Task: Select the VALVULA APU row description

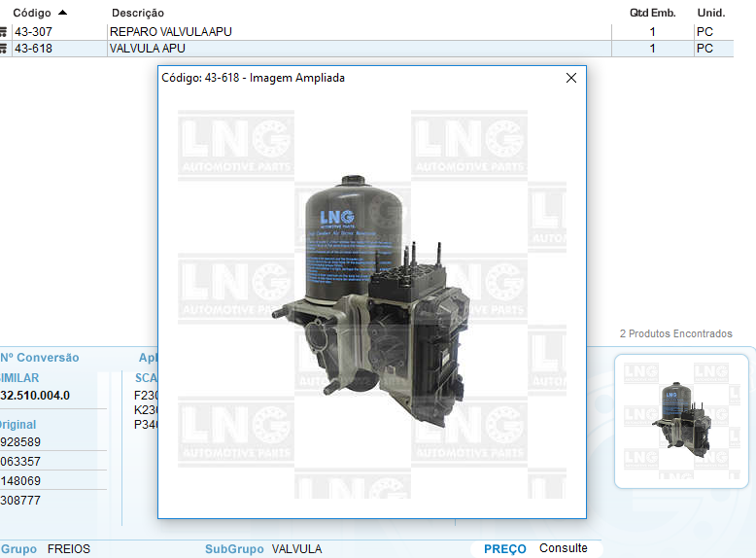Action: 148,49
